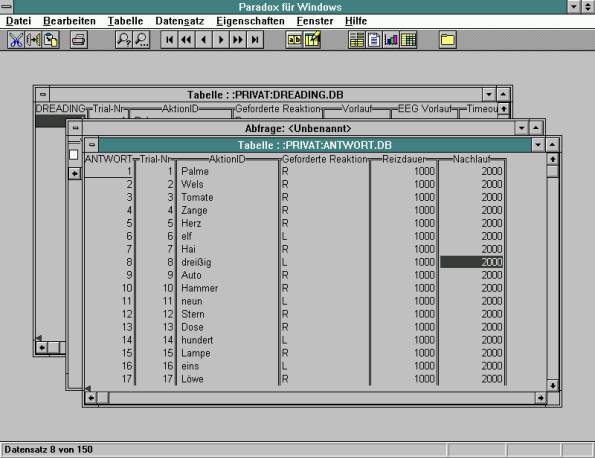Viewport: 595px width, 458px height.
Task: Click the ANTWORT.DB horizontal scroll thumb
Action: 103,398
